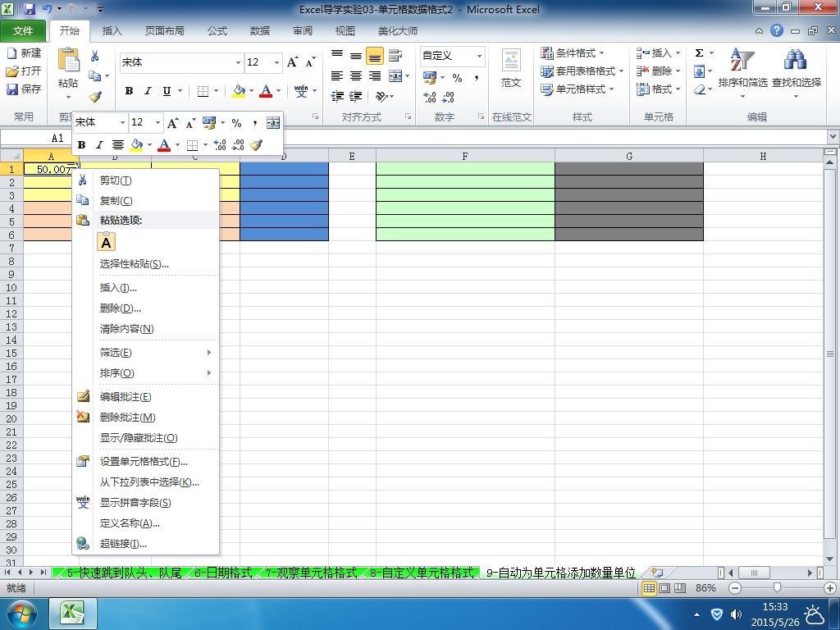Choose 超链接(I) from context menu
Screen dimensions: 840x630
(145, 544)
